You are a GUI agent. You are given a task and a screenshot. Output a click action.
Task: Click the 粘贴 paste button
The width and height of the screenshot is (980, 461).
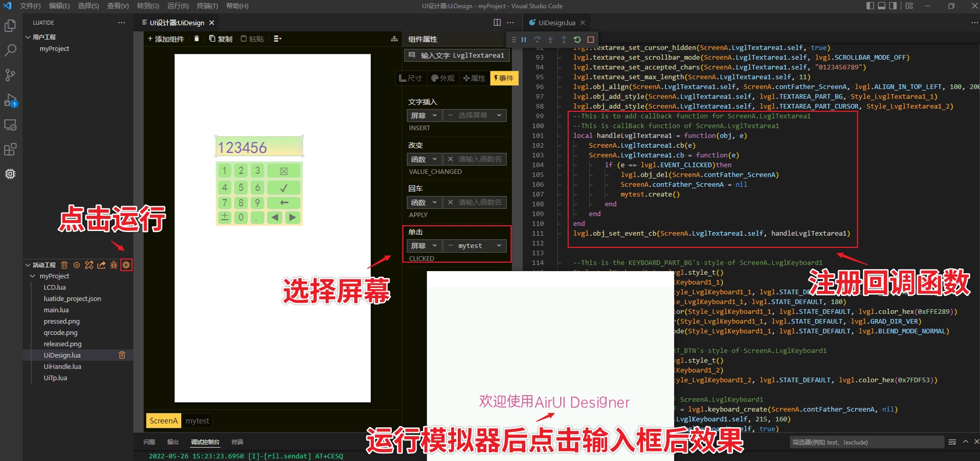click(252, 39)
